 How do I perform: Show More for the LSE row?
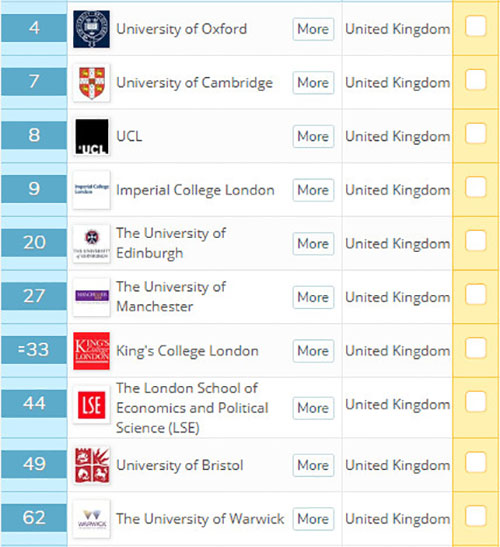tap(313, 408)
